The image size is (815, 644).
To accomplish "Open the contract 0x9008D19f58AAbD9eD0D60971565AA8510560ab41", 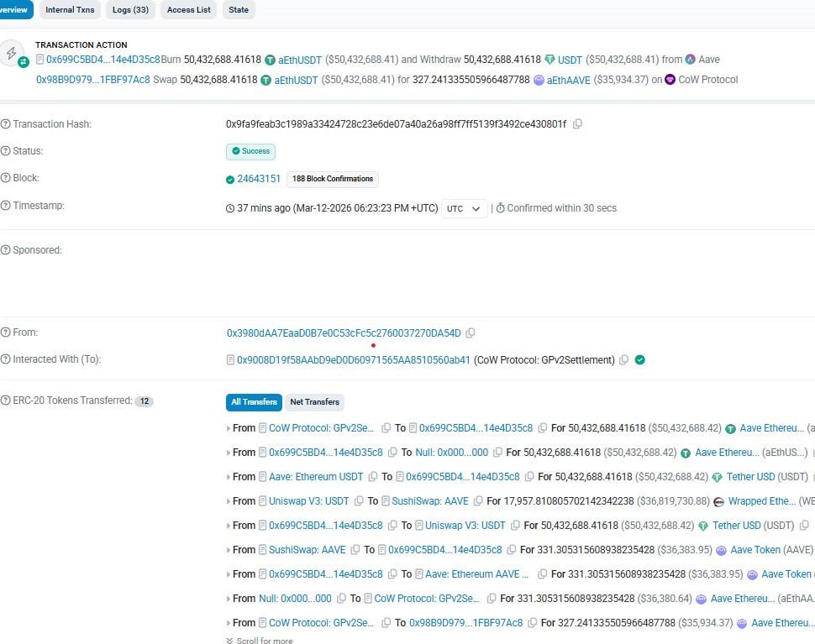I will pyautogui.click(x=354, y=360).
